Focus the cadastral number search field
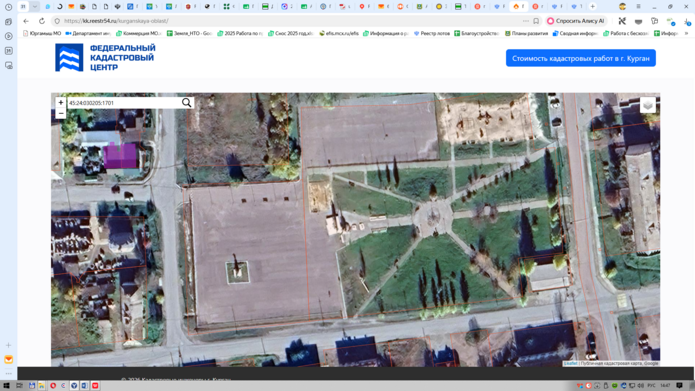The width and height of the screenshot is (695, 391). tap(124, 103)
